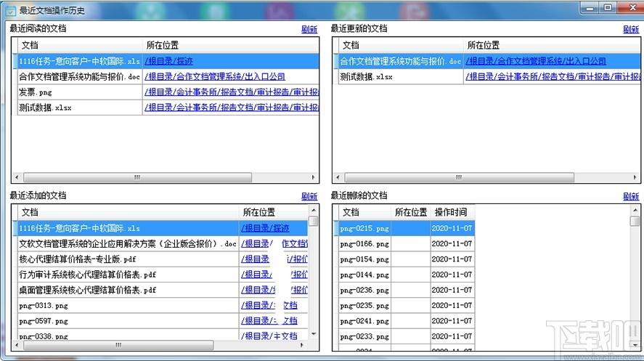Refresh the 最近更新的文档 list
This screenshot has width=644, height=361.
631,29
